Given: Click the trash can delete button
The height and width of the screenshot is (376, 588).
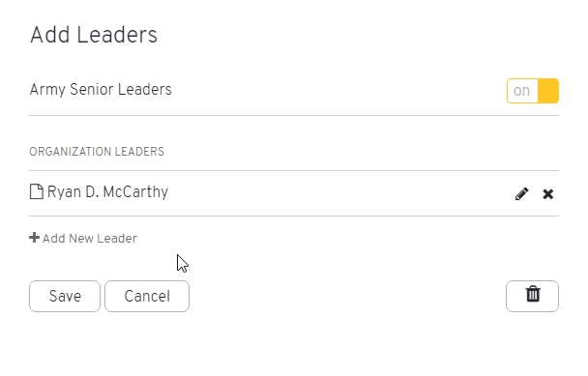Looking at the screenshot, I should coord(532,296).
